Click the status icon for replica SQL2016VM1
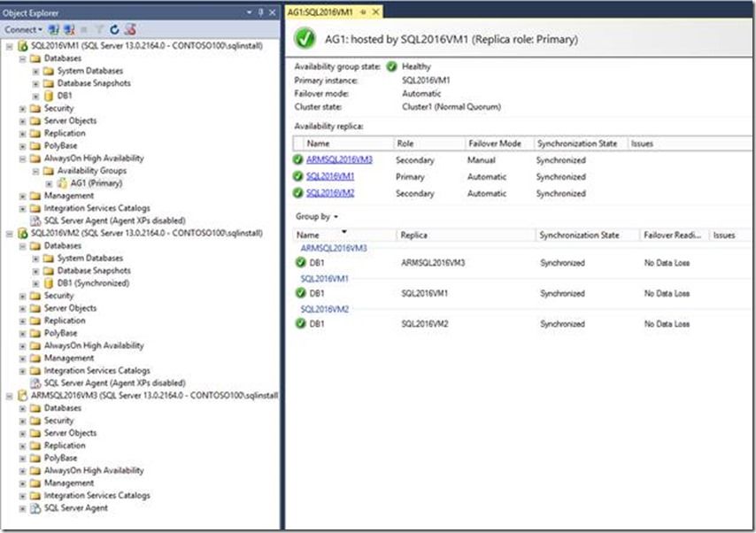Viewport: 756px width, 533px height. click(x=298, y=176)
